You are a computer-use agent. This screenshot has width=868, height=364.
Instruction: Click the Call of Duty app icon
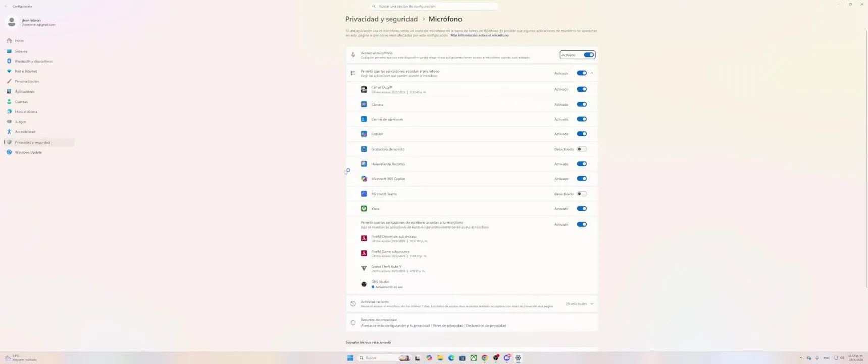point(364,89)
